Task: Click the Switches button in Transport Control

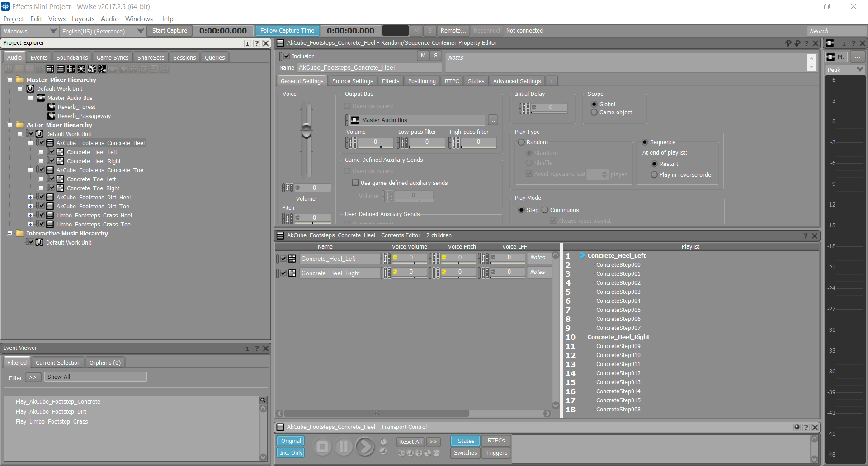Action: point(466,453)
